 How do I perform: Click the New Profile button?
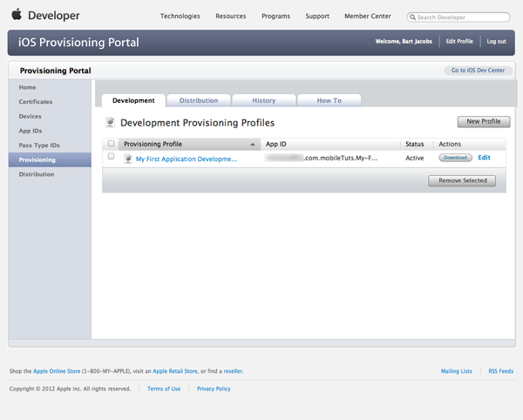pyautogui.click(x=484, y=122)
